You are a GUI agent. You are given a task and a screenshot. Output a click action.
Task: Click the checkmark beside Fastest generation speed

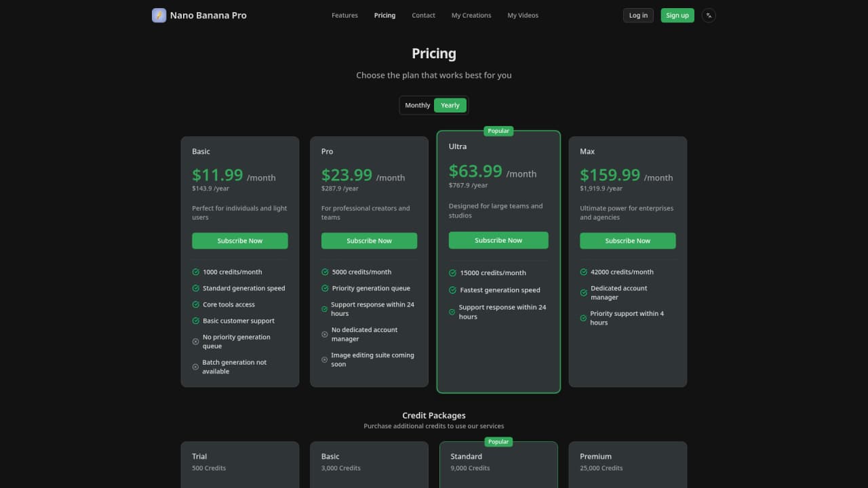click(452, 290)
